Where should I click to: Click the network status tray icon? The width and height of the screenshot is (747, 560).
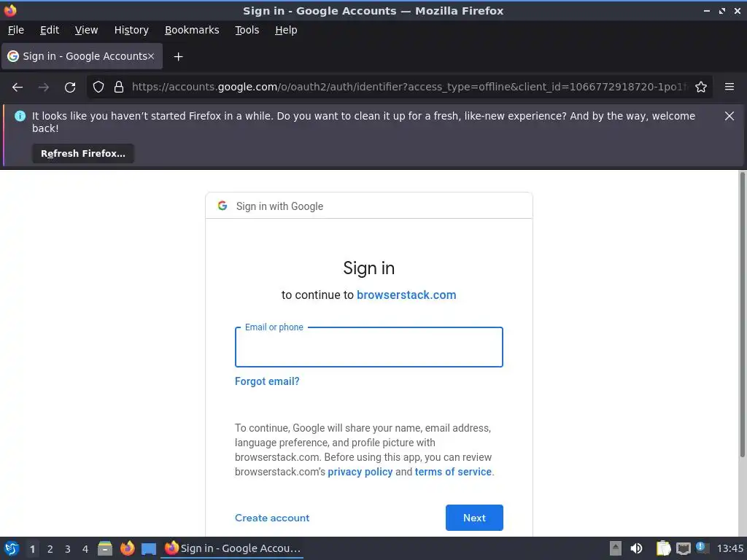tap(683, 548)
